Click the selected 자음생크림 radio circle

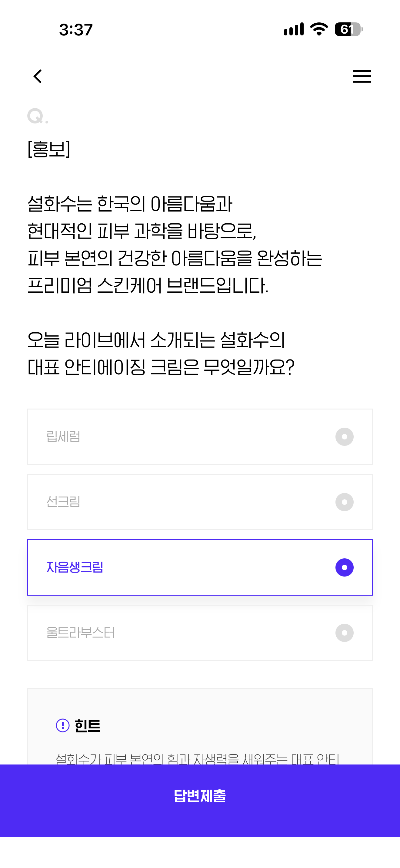(344, 567)
